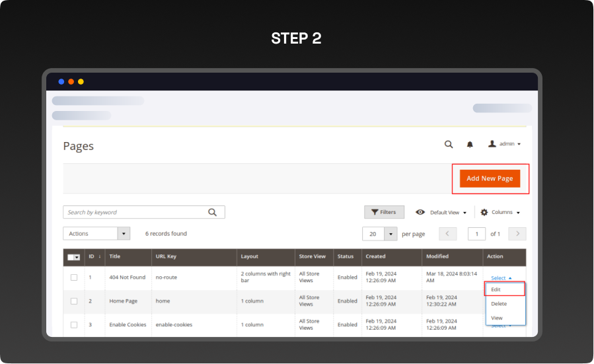594x364 pixels.
Task: Click the eye icon for Default View
Action: pos(420,212)
